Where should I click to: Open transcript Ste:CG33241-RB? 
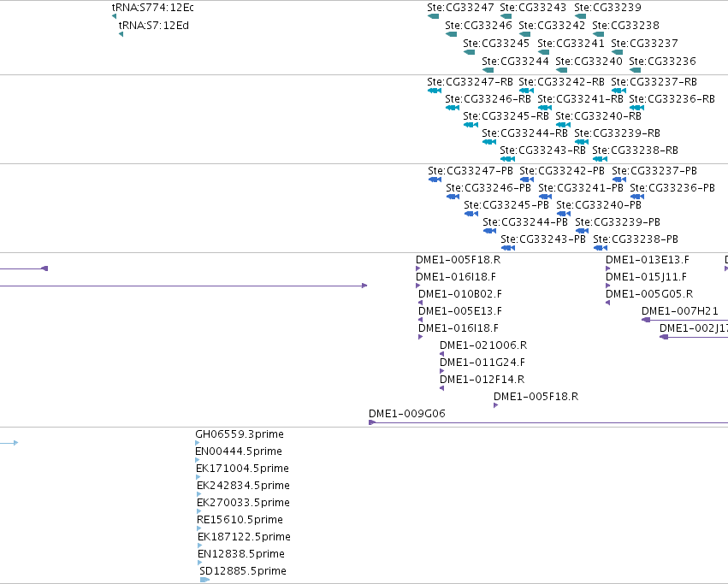point(580,99)
